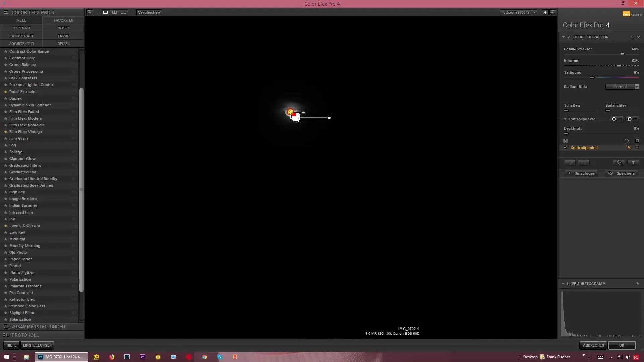Toggle favorite star for Film Efex: Vintage
Image resolution: width=644 pixels, height=362 pixels.
click(x=5, y=132)
